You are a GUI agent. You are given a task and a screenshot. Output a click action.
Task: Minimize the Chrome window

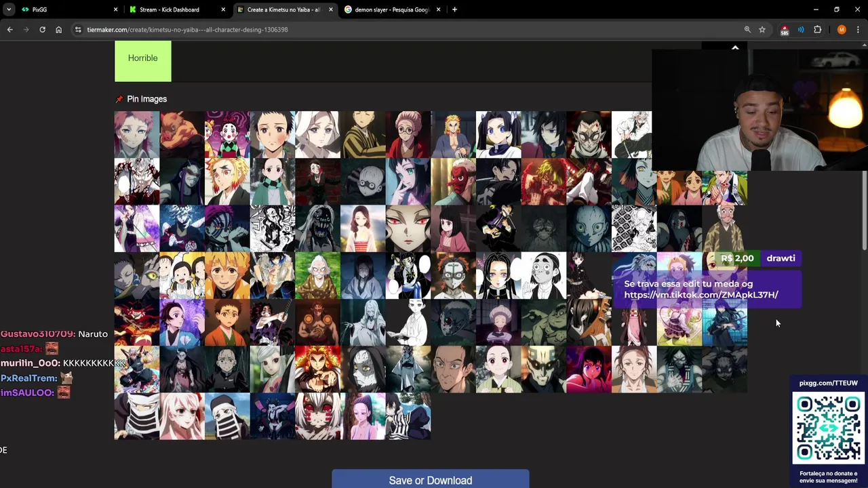click(815, 9)
